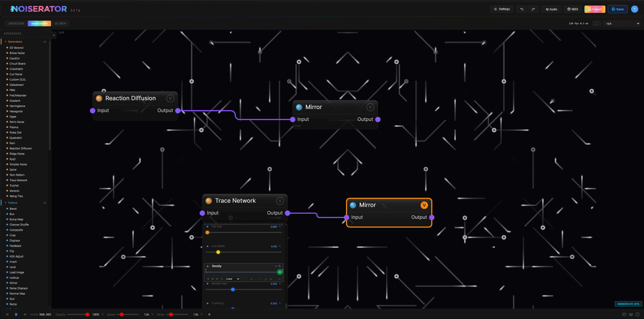Image resolution: width=644 pixels, height=319 pixels.
Task: Reset the Randomness value with its reset icon
Action: tap(280, 284)
